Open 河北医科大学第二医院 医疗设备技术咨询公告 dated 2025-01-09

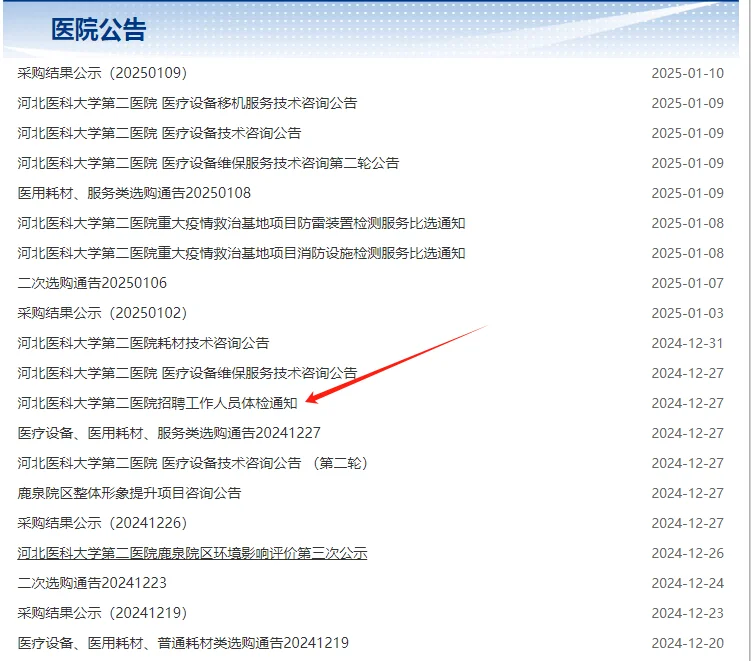159,133
